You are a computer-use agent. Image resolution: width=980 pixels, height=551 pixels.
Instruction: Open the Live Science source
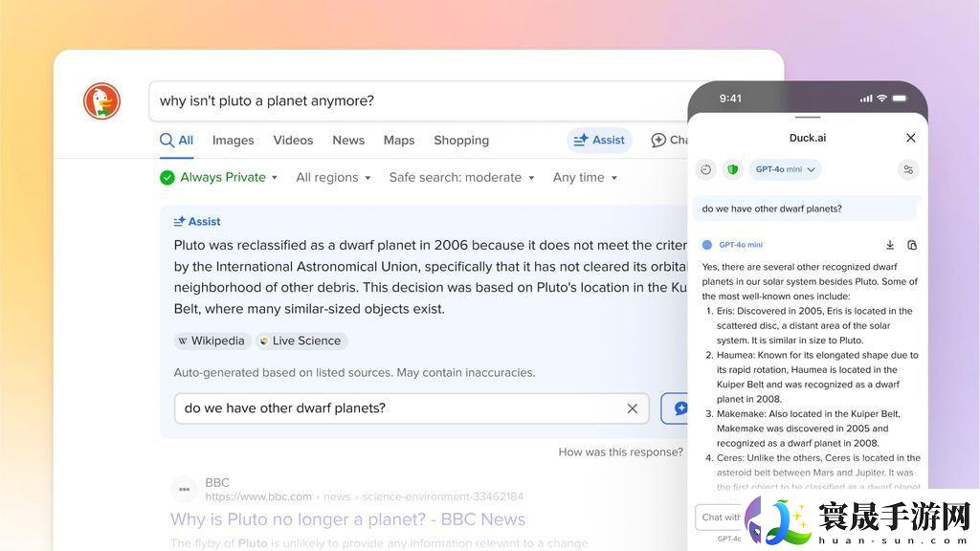pyautogui.click(x=301, y=341)
